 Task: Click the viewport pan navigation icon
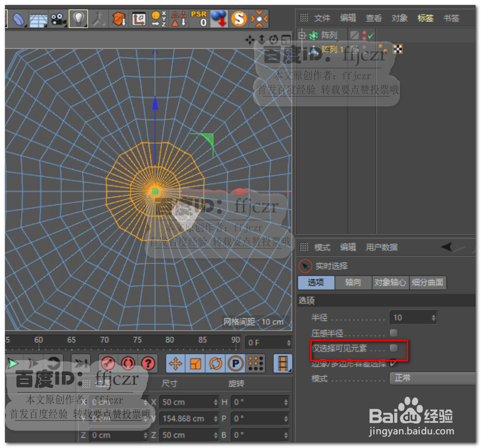pyautogui.click(x=250, y=40)
